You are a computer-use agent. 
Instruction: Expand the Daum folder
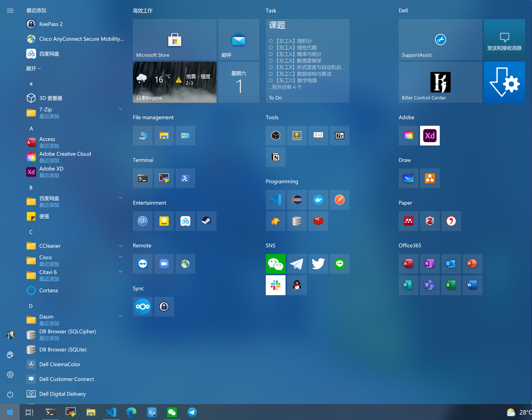121,316
